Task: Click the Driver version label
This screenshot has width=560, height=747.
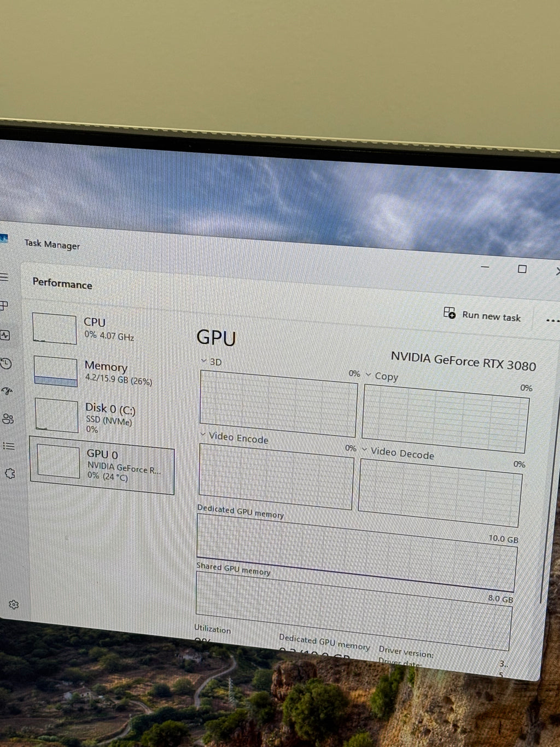Action: pos(406,651)
